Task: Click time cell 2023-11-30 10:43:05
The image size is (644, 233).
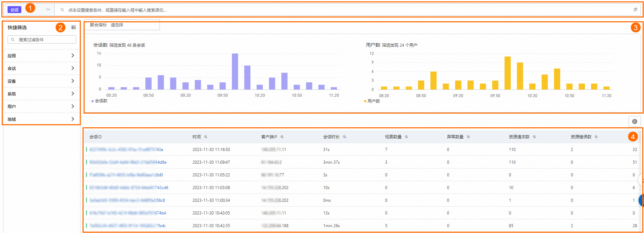Action: pos(211,213)
